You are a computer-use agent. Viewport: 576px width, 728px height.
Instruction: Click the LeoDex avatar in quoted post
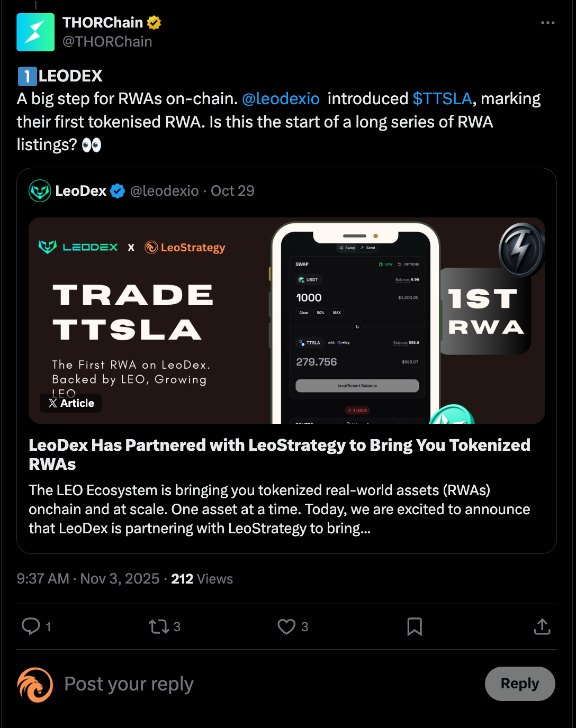pos(40,191)
